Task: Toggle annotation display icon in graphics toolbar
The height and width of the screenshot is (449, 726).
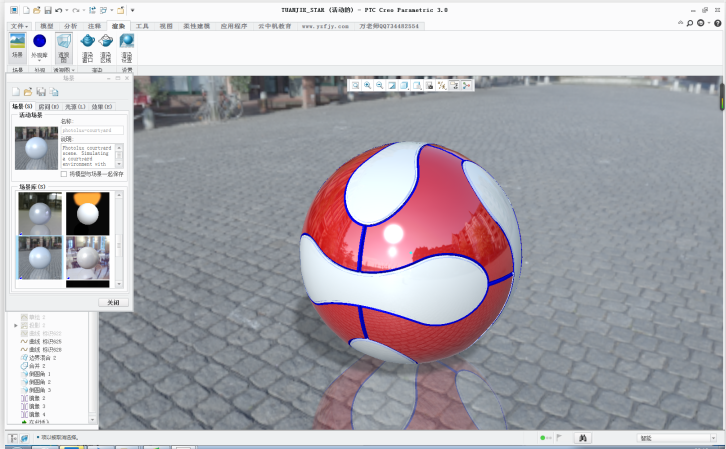Action: [454, 85]
